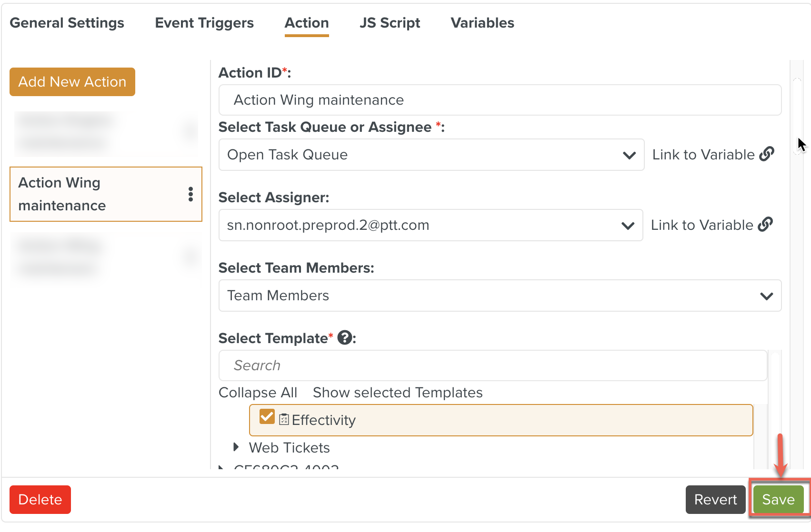
Task: Click Add New Action
Action: pos(72,81)
